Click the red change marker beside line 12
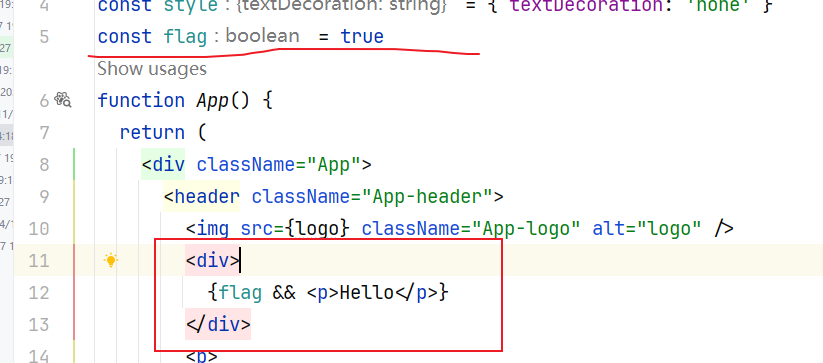The height and width of the screenshot is (363, 823). [x=74, y=292]
